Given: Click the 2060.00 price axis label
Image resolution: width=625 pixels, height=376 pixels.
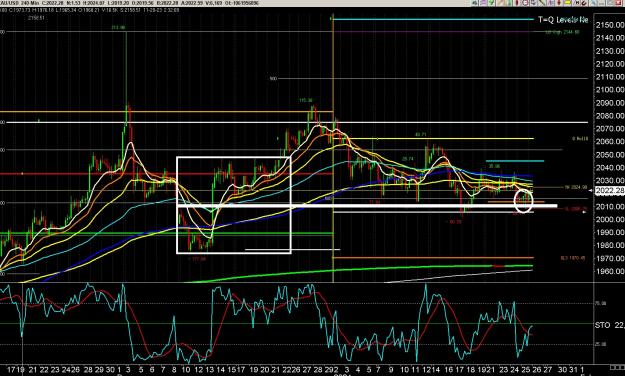Looking at the screenshot, I should tap(610, 142).
